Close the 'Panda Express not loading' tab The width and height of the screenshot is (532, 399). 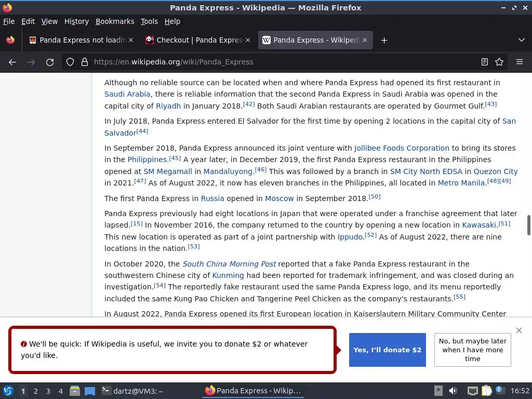131,40
